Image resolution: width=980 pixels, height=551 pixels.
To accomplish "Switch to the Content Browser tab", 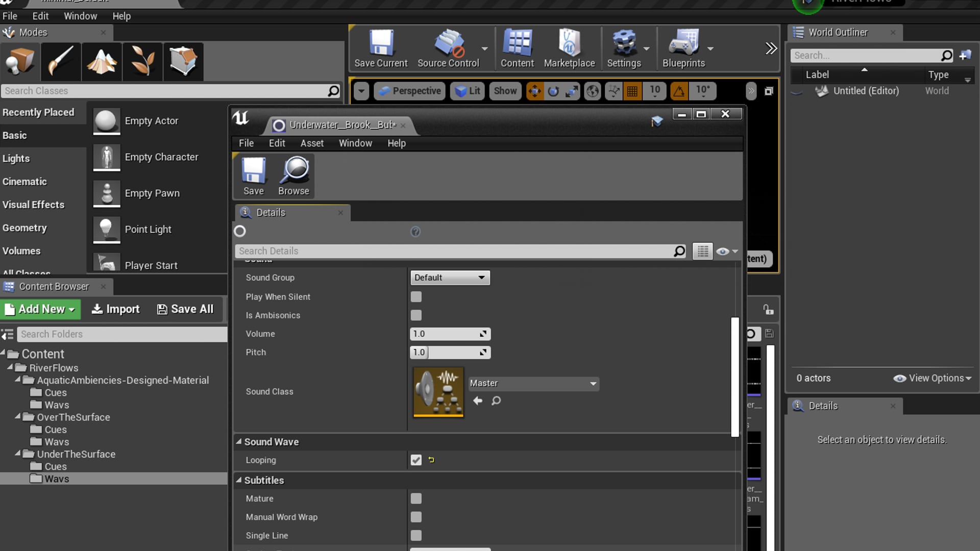I will point(54,287).
